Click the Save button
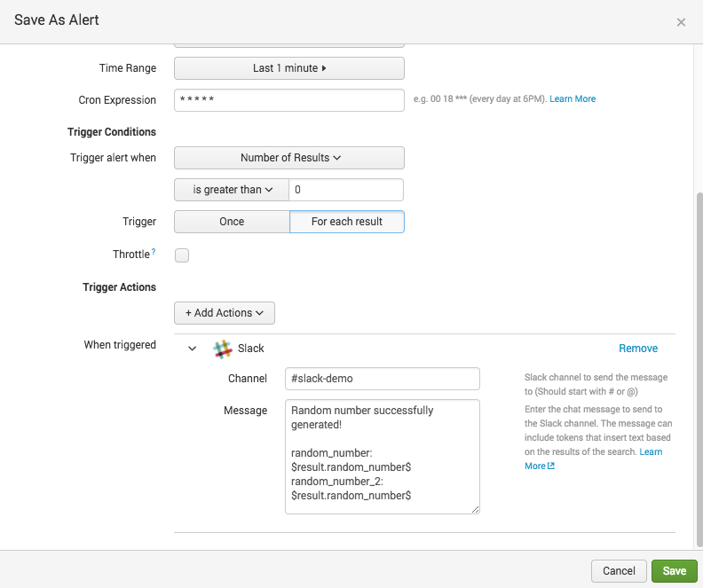703x588 pixels. click(675, 571)
